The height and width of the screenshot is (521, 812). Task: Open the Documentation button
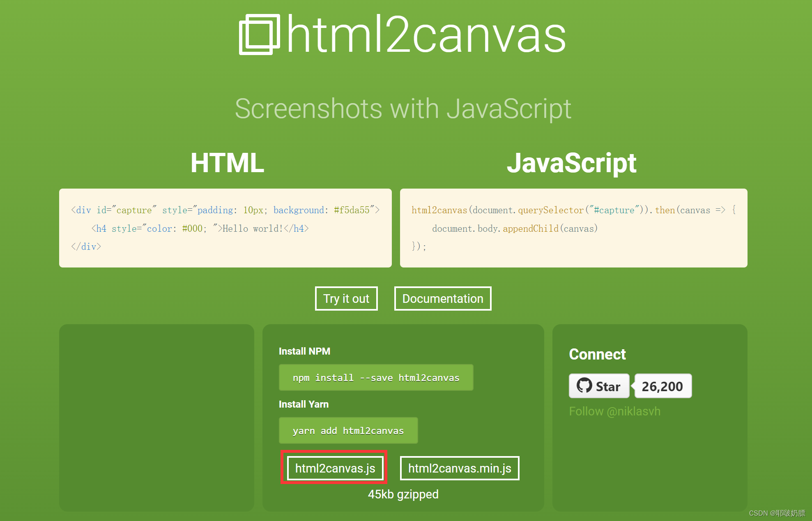[x=443, y=298]
